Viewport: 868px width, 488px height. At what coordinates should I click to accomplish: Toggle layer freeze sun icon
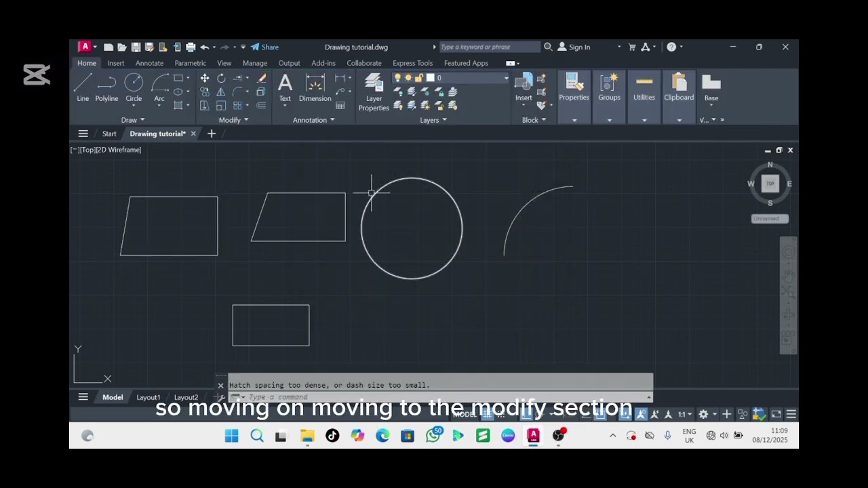(x=408, y=78)
